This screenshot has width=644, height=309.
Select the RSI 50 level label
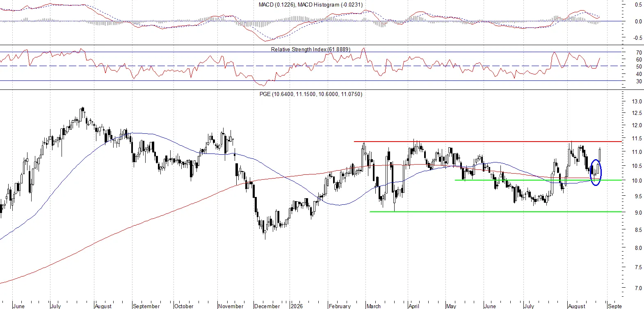639,67
